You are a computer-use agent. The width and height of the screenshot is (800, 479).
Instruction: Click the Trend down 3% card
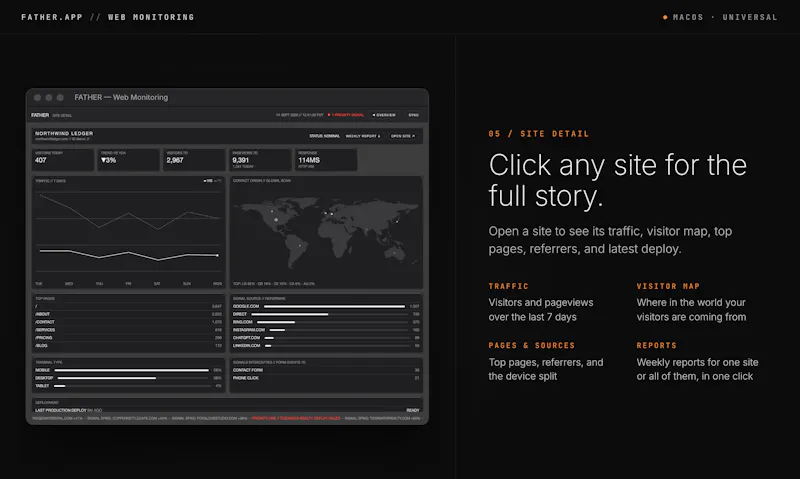[129, 160]
